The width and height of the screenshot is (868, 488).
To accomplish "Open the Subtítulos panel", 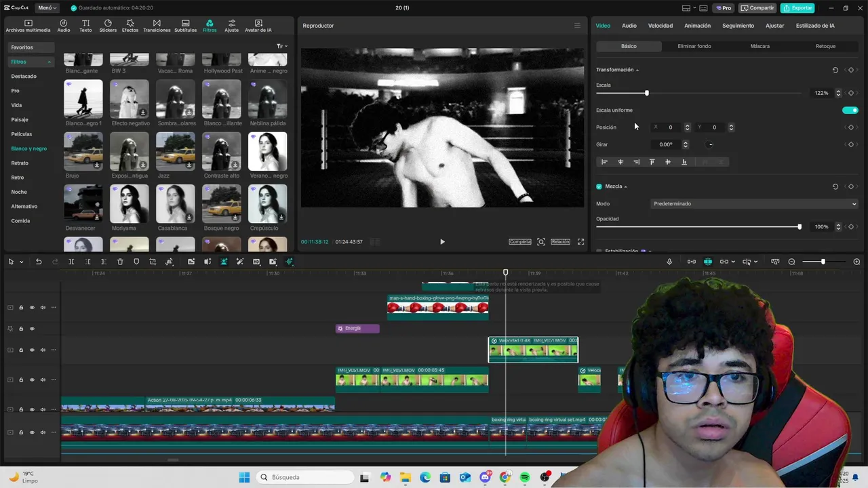I will 186,26.
